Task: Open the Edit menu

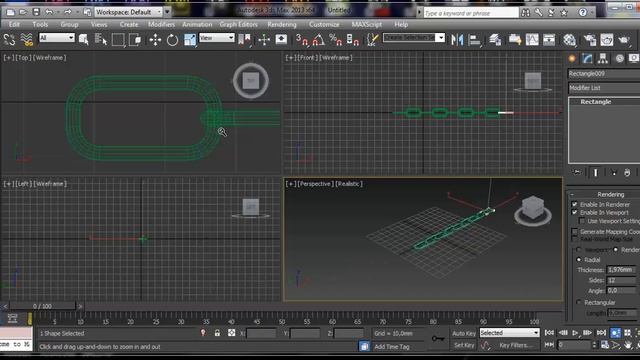Action: pos(14,24)
